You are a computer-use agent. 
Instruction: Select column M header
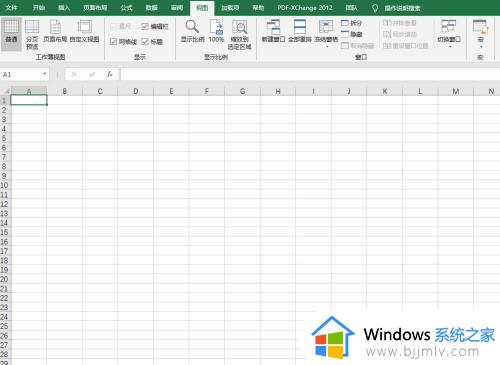coord(456,91)
